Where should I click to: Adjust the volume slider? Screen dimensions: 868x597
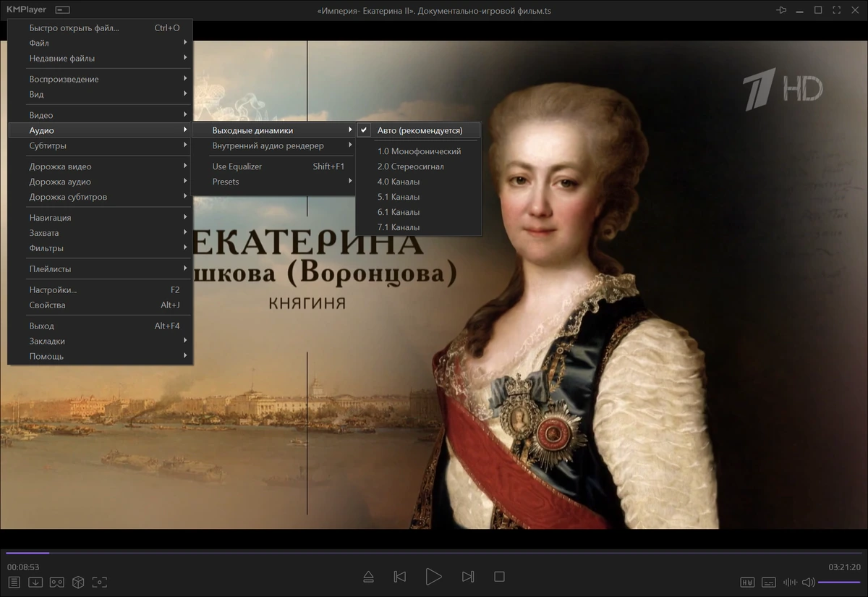[x=839, y=582]
